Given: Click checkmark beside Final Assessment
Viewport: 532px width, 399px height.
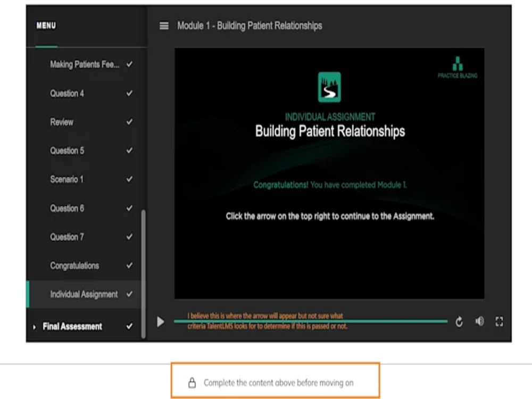Looking at the screenshot, I should tap(129, 326).
